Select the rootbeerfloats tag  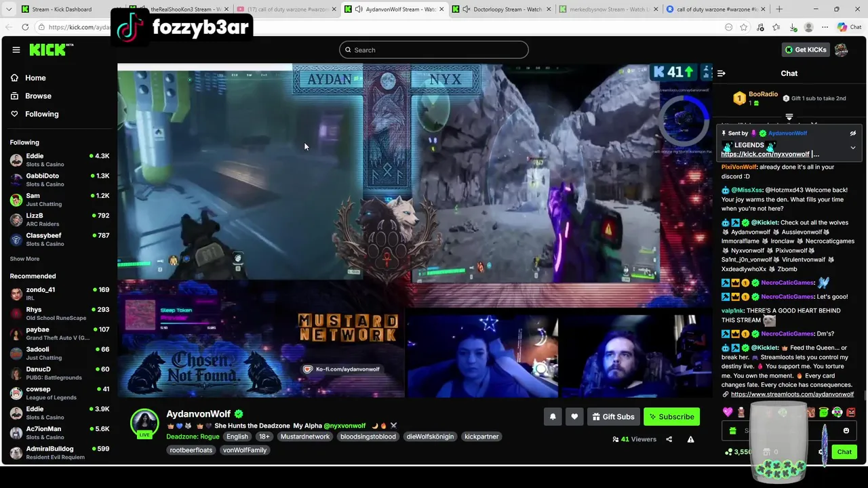[191, 450]
